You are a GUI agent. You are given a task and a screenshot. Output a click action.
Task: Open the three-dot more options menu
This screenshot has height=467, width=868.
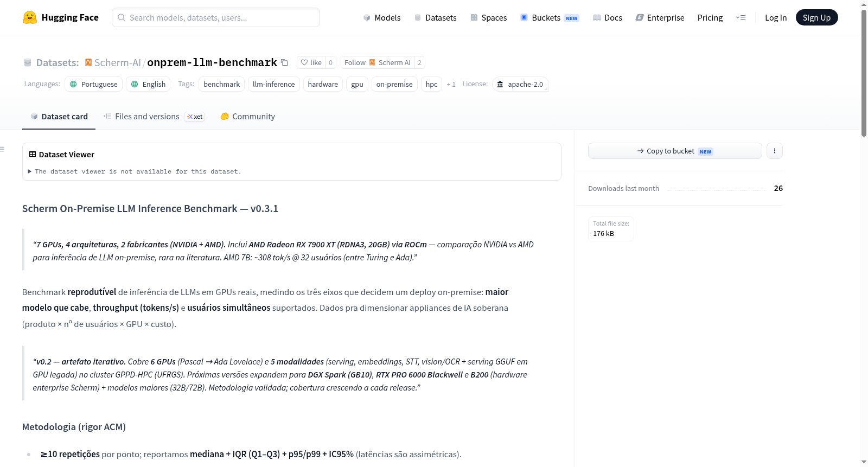coord(775,151)
